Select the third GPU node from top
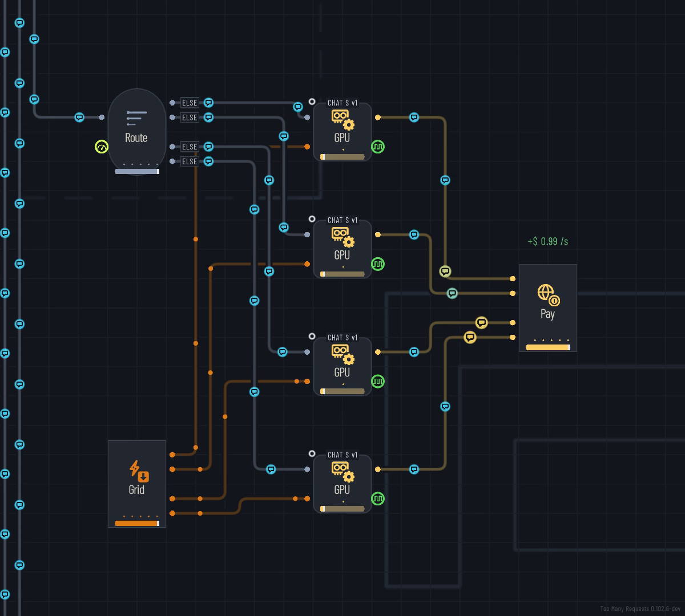Image resolution: width=685 pixels, height=616 pixels. pos(342,355)
